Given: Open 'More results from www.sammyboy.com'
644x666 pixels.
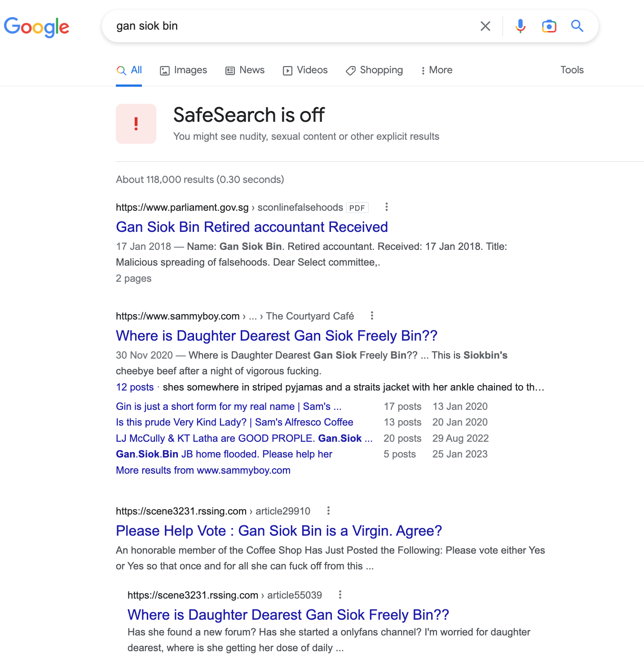Looking at the screenshot, I should [203, 471].
